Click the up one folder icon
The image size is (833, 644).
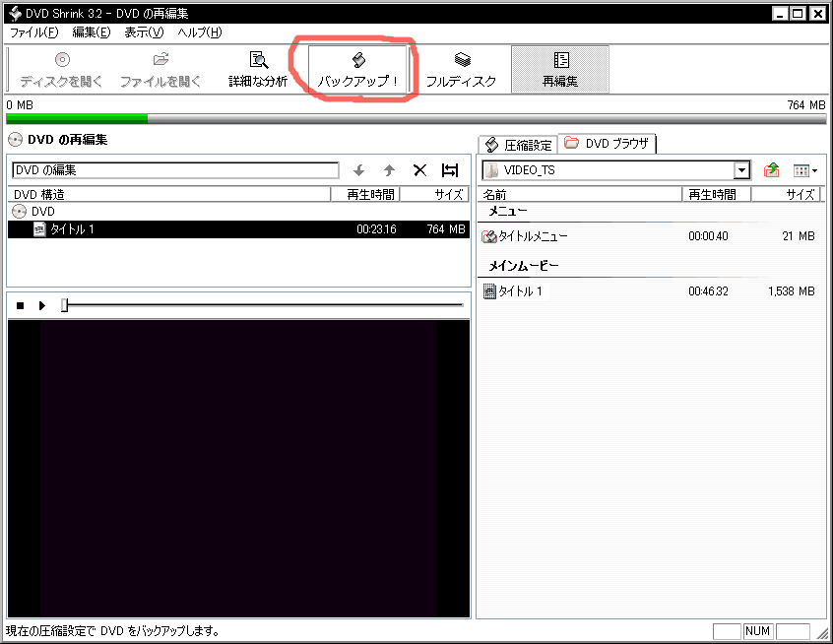771,170
